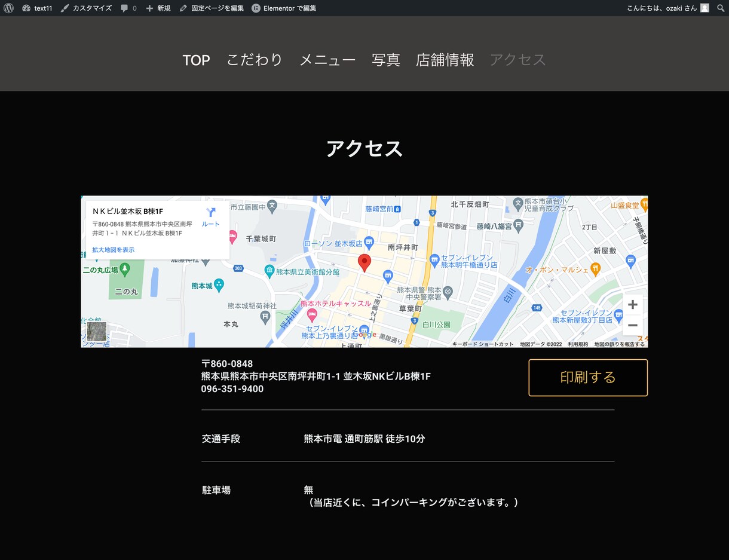
Task: Open the WordPress logo menu
Action: [x=8, y=8]
